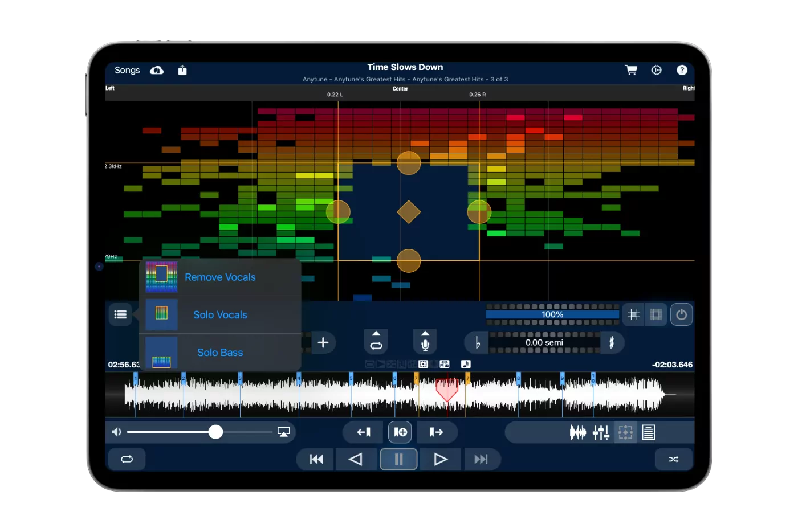Tap the settings gear icon in top bar
This screenshot has width=798, height=532.
(656, 70)
